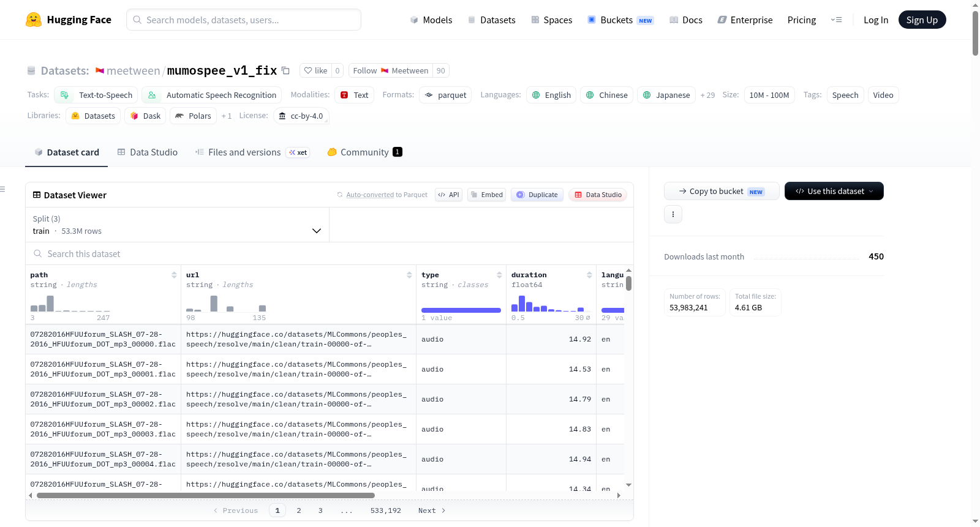This screenshot has width=980, height=527.
Task: Open the Community tab
Action: tap(364, 152)
